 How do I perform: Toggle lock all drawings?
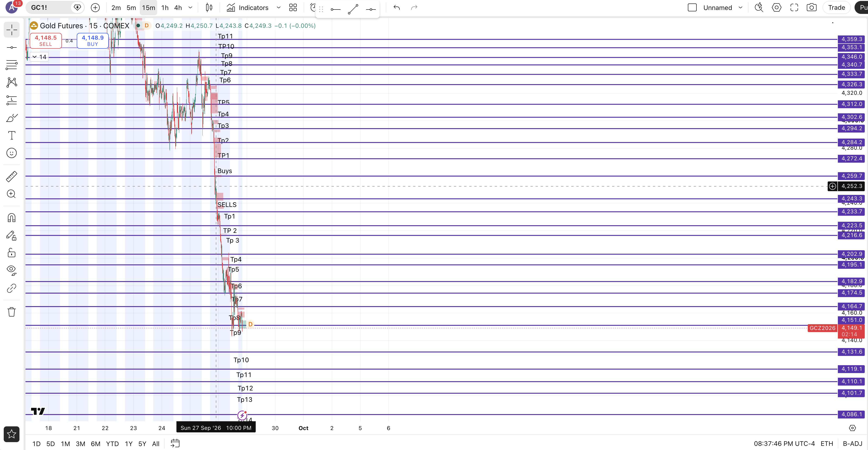(x=11, y=253)
